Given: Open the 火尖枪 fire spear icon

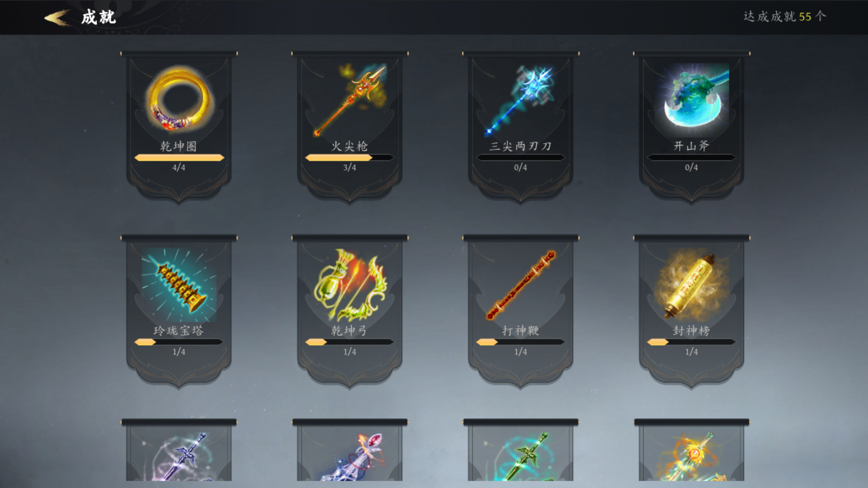Looking at the screenshot, I should click(x=350, y=99).
